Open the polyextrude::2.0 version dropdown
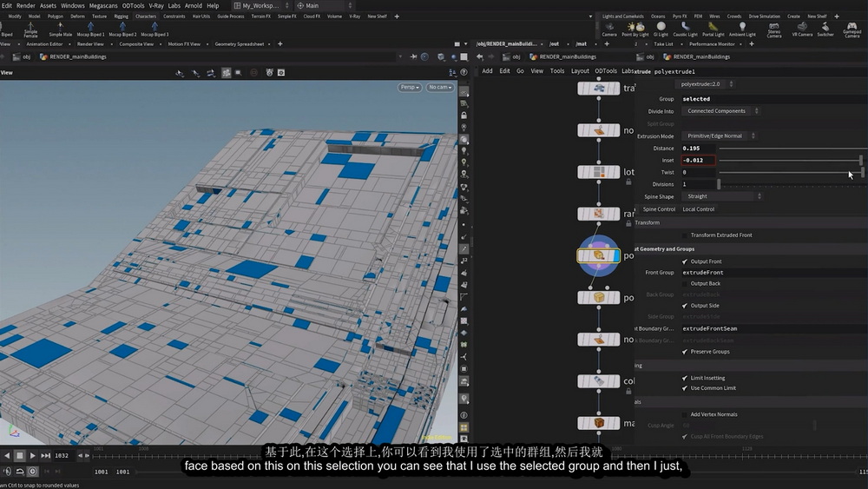Image resolution: width=868 pixels, height=489 pixels. [705, 84]
